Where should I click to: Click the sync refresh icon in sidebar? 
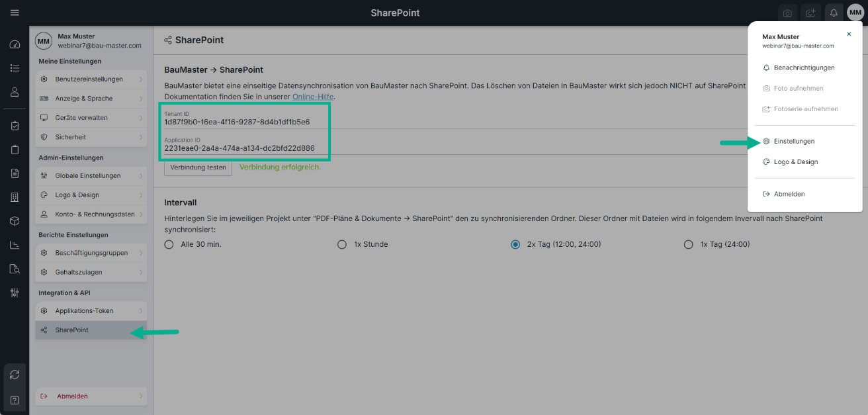[15, 375]
